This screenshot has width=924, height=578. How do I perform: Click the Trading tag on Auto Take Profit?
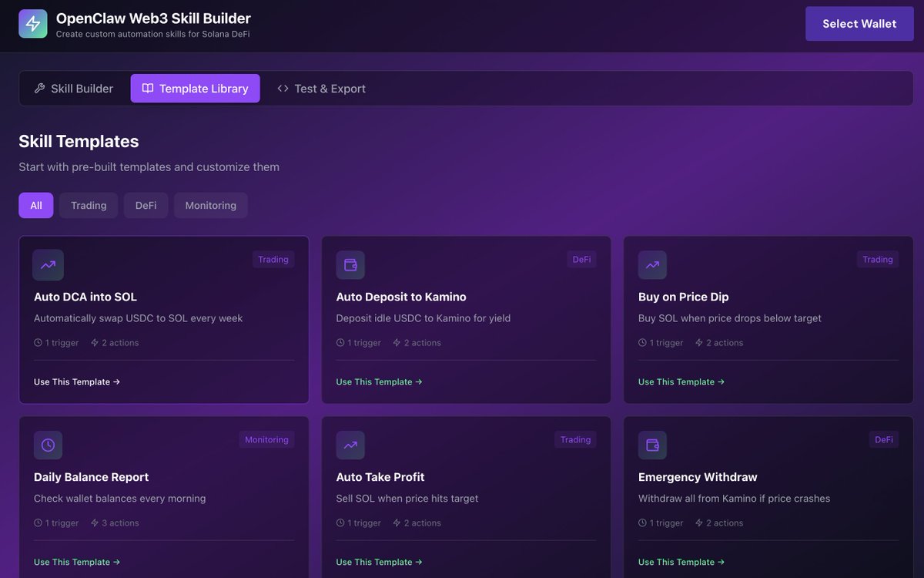(575, 440)
